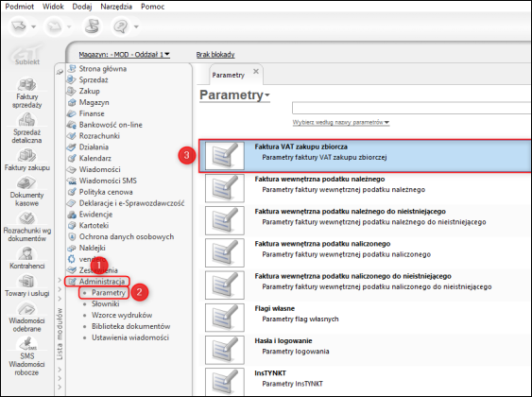Open the Widok menu
This screenshot has height=397, width=532.
point(53,7)
